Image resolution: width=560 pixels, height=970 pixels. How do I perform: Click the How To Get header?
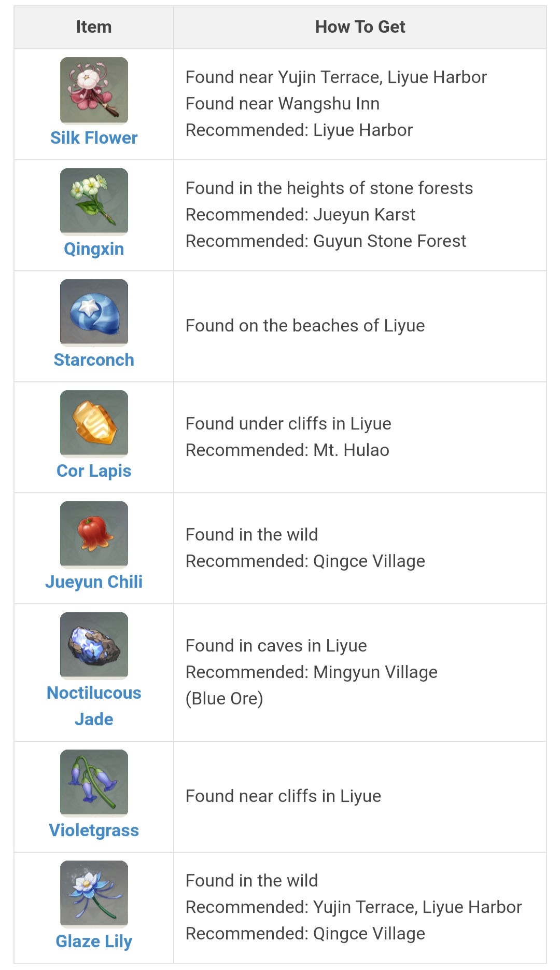[360, 27]
